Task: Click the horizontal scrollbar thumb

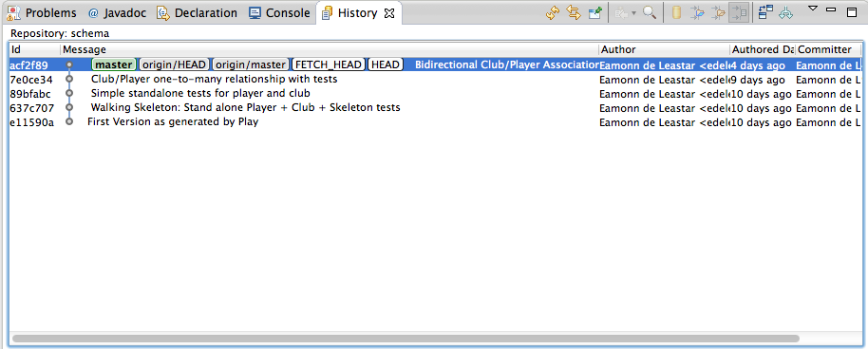Action: click(x=406, y=338)
